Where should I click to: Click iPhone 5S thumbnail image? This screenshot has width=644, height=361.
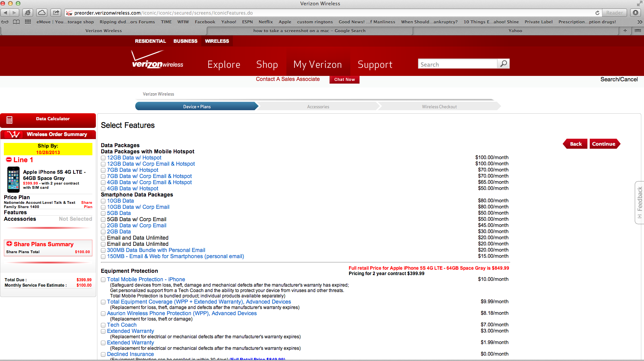click(x=13, y=180)
